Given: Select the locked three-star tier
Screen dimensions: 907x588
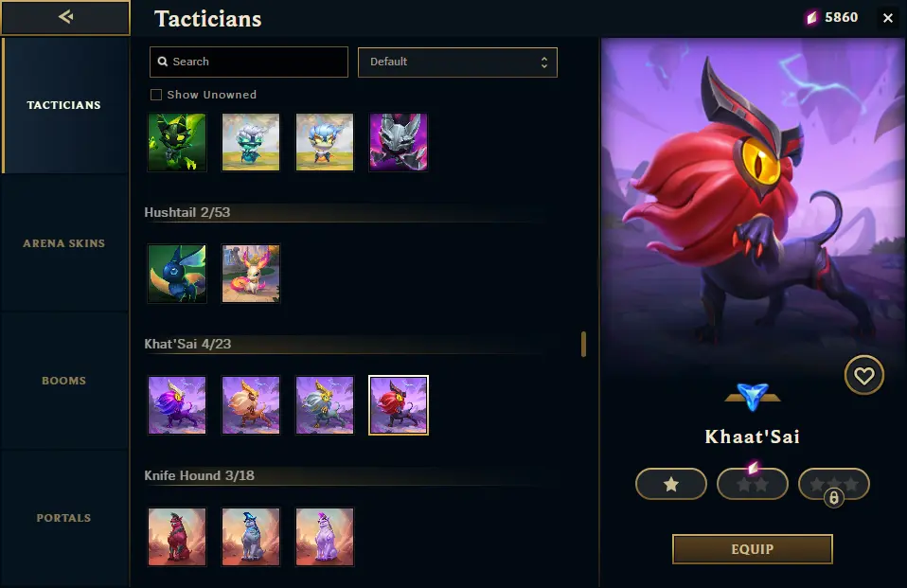Looking at the screenshot, I should [x=833, y=484].
